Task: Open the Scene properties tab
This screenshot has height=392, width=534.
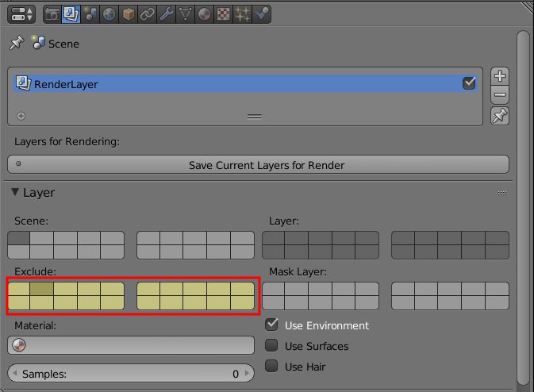Action: coord(90,14)
